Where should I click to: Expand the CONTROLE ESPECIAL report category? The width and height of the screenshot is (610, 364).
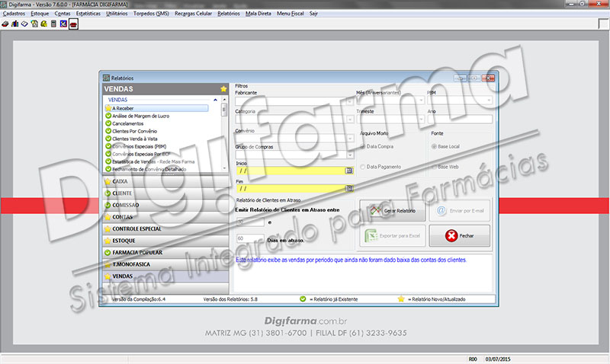coord(165,228)
